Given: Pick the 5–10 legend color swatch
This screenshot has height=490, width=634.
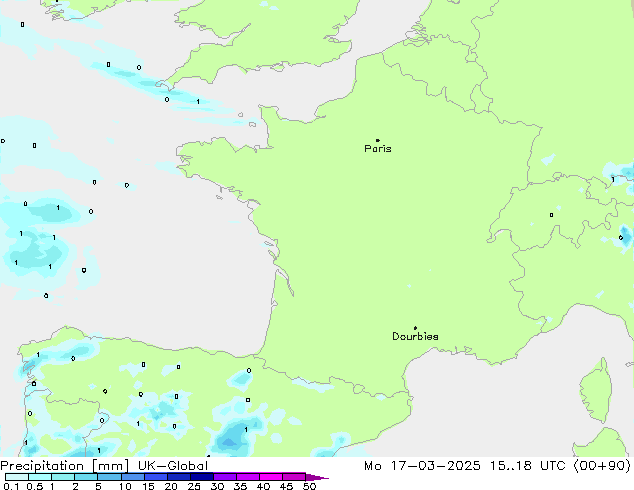Looking at the screenshot, I should point(110,477).
